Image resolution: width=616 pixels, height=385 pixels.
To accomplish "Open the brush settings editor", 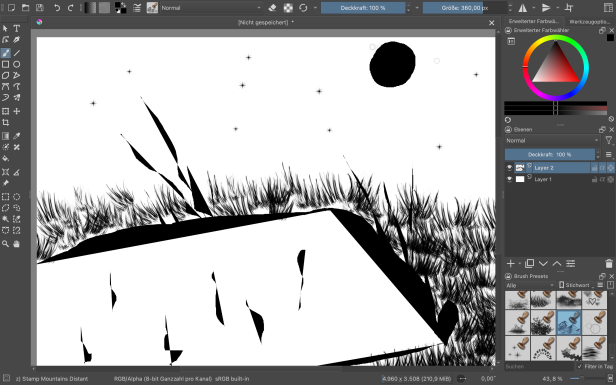I will 137,7.
